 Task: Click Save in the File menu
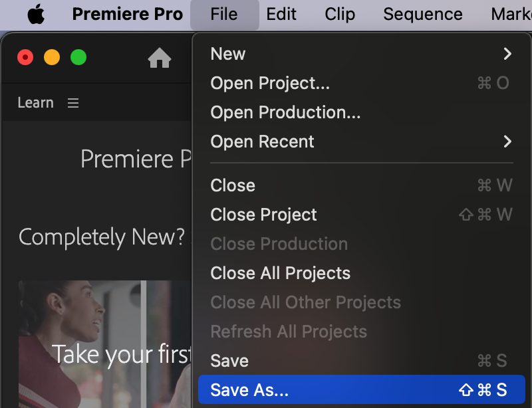click(229, 361)
